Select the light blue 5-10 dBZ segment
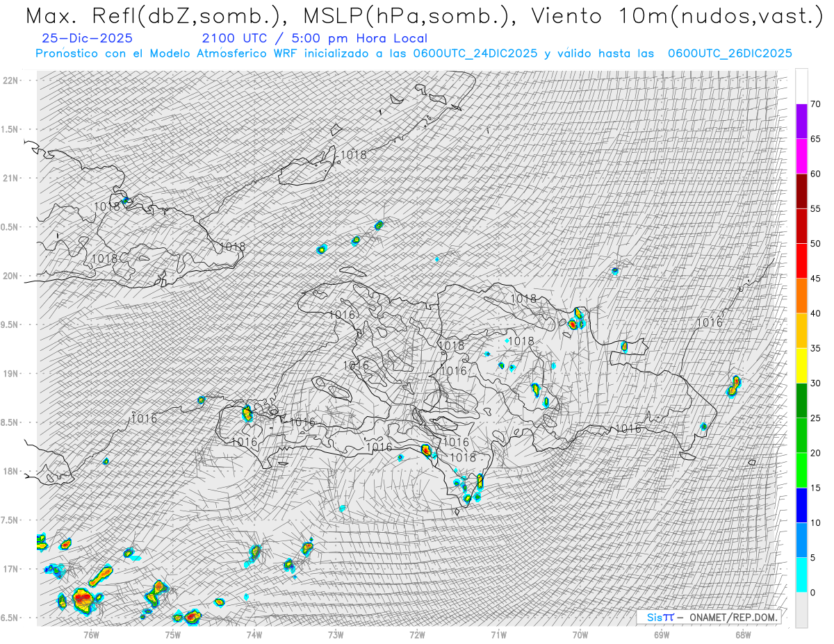834x644 pixels. [801, 540]
